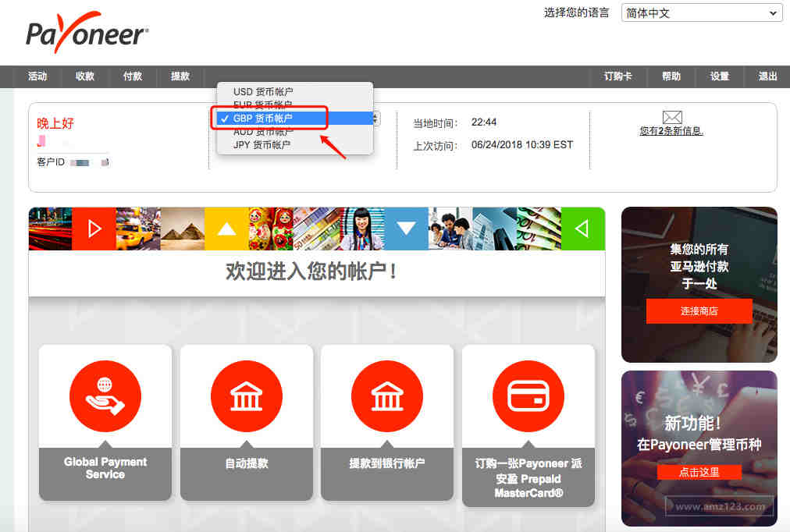Click the red 点击这里 button
Viewport: 790px width, 532px height.
tap(699, 472)
